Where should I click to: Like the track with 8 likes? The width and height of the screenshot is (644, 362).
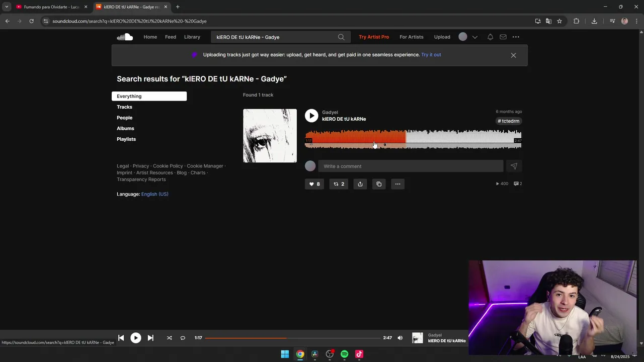314,184
